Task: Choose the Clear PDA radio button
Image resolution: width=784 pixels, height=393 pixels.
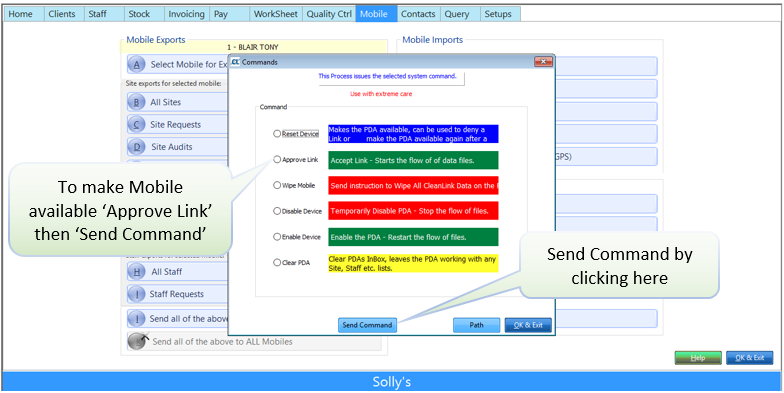Action: coord(276,262)
